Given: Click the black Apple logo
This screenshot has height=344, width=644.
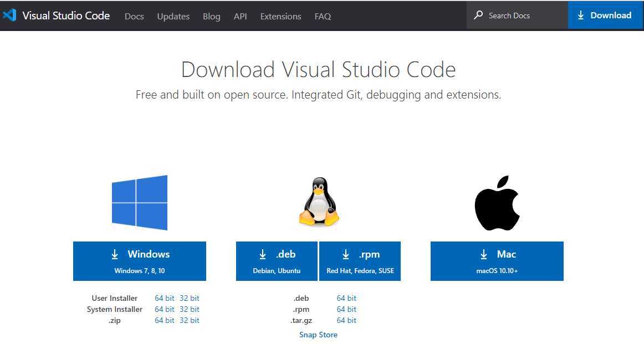Looking at the screenshot, I should coord(497,203).
